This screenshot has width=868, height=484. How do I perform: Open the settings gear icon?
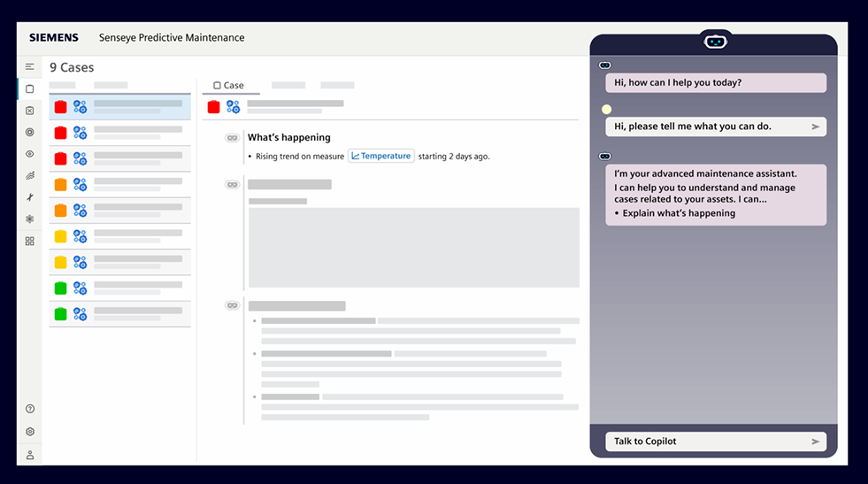coord(30,432)
